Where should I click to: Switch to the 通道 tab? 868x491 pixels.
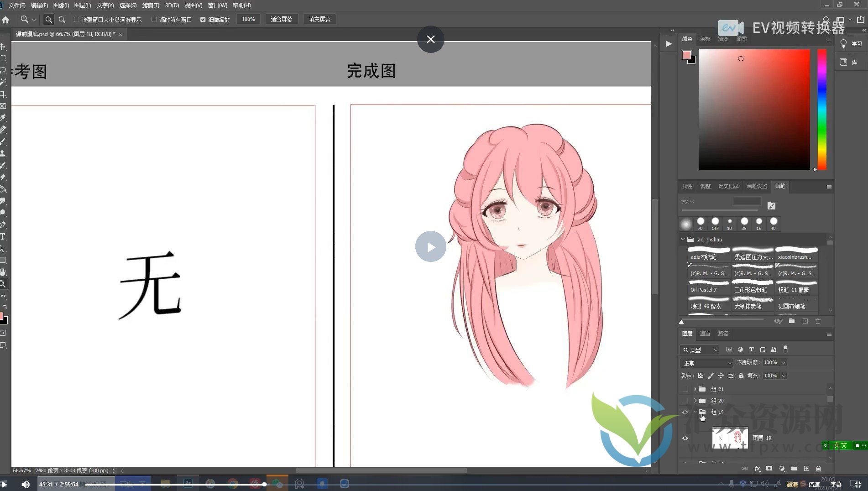pos(705,334)
